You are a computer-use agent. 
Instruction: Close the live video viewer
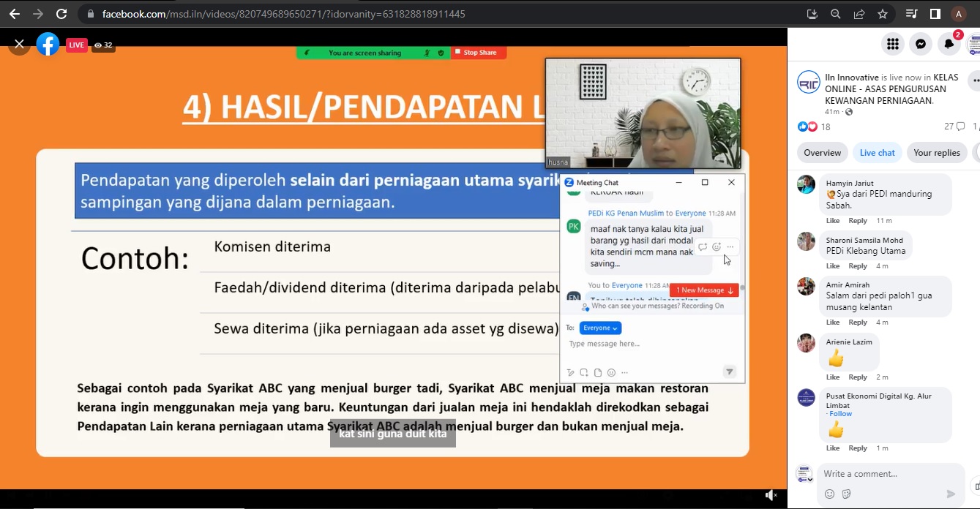pos(19,45)
